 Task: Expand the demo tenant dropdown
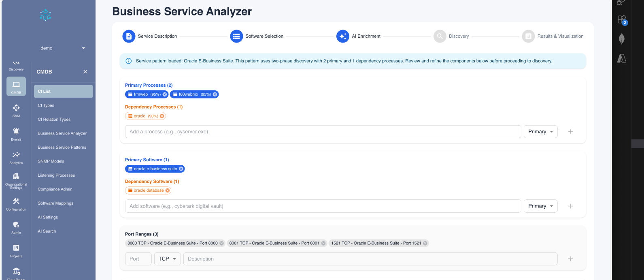84,48
